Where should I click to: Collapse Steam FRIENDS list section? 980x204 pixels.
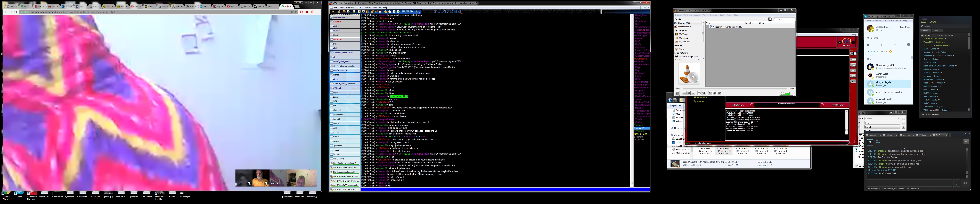(x=922, y=35)
